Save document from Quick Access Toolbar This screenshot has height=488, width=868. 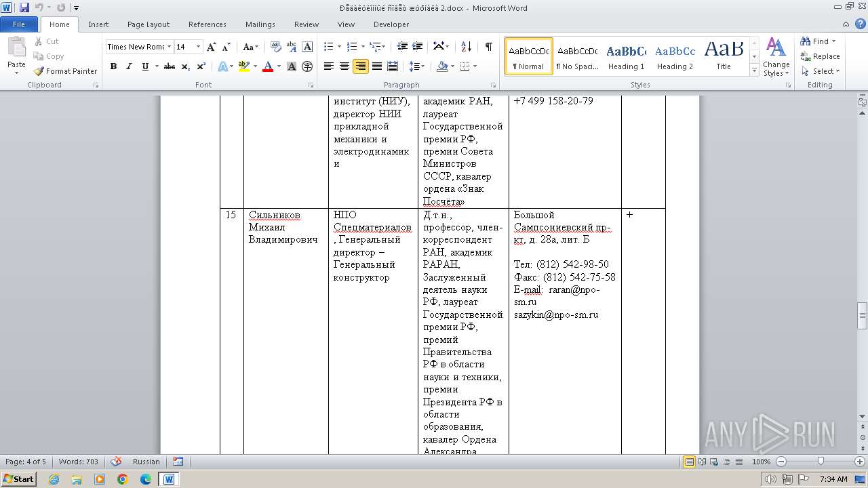[24, 7]
